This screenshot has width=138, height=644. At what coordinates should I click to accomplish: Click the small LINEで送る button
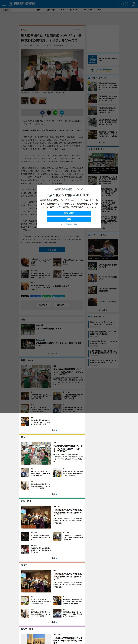(x=47, y=296)
